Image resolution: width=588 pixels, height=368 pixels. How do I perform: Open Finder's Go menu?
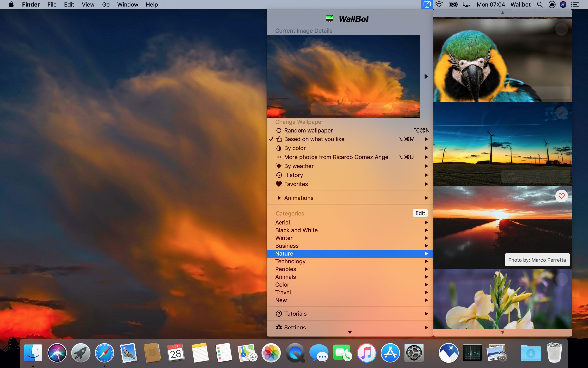[x=106, y=4]
